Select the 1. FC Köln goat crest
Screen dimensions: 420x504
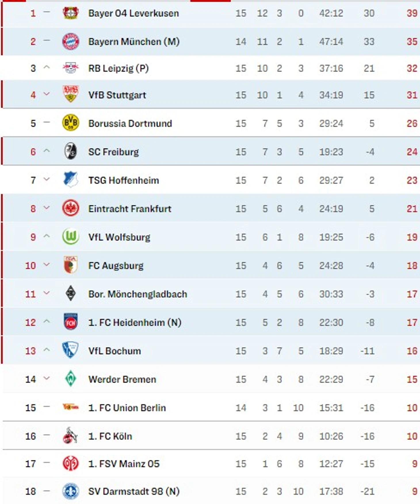(x=70, y=435)
